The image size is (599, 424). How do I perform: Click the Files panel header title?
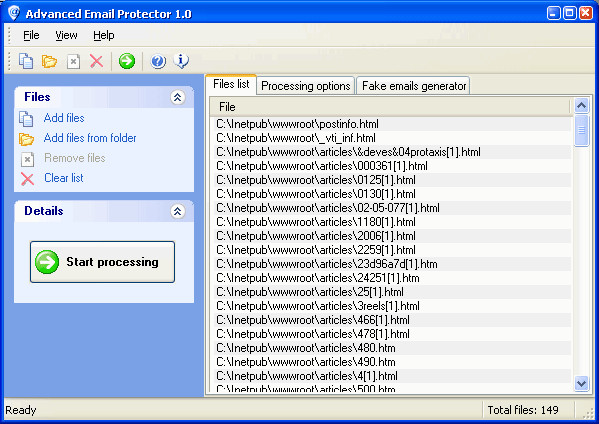pos(37,97)
